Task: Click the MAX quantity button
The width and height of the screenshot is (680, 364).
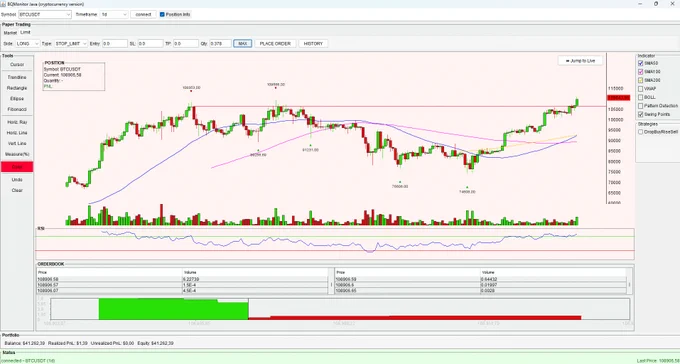Action: coord(242,44)
